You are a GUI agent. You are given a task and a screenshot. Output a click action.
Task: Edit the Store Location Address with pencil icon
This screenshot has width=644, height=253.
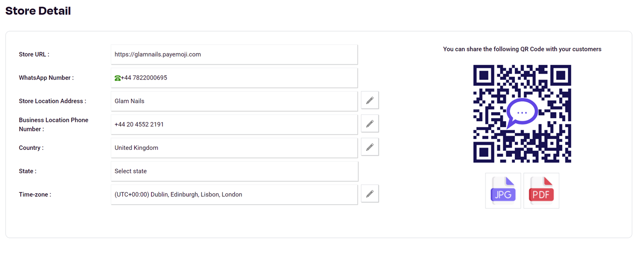[x=370, y=100]
